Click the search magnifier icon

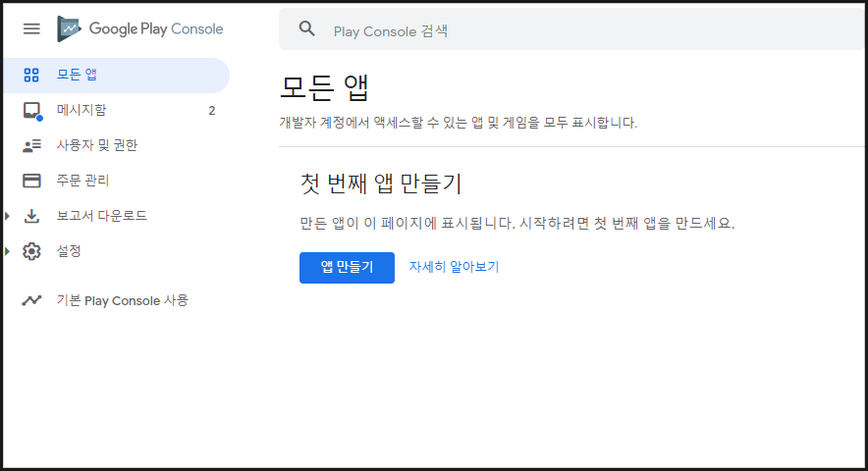pyautogui.click(x=307, y=29)
